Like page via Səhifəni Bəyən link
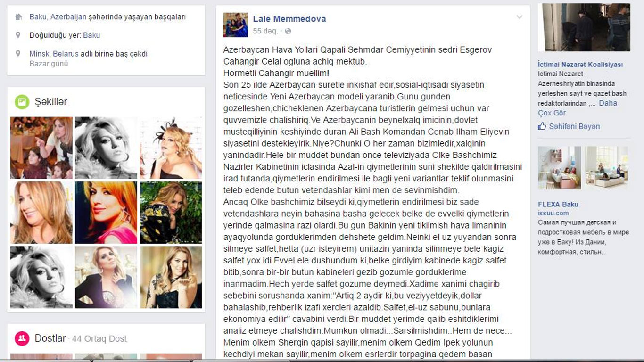The width and height of the screenshot is (644, 362). pyautogui.click(x=575, y=126)
